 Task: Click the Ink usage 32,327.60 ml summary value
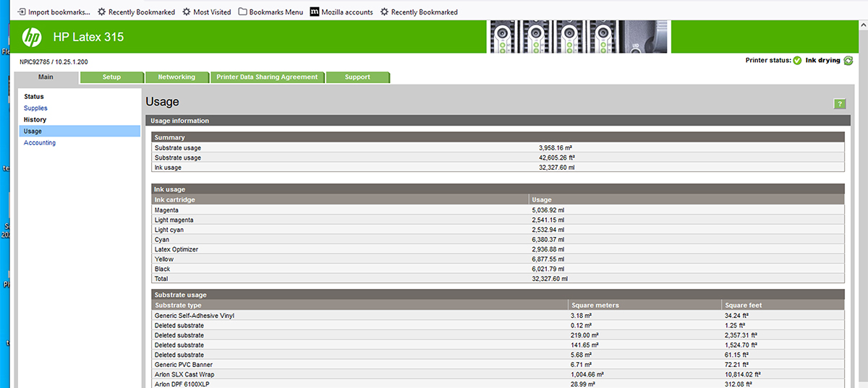pos(556,168)
